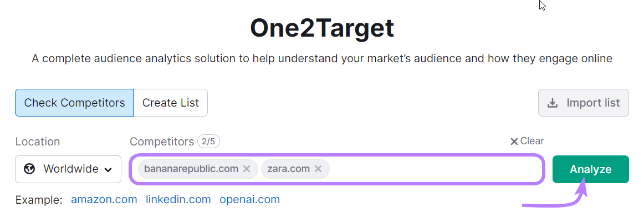Pick the linkedin.com example link

point(178,199)
